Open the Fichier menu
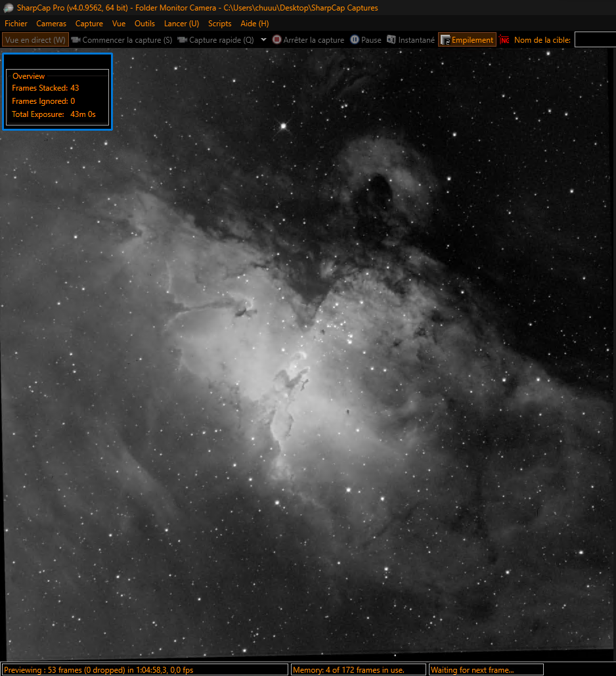The height and width of the screenshot is (676, 616). (16, 24)
